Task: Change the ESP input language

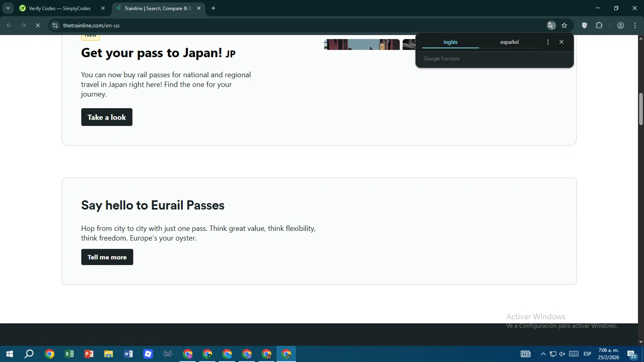Action: (x=587, y=354)
